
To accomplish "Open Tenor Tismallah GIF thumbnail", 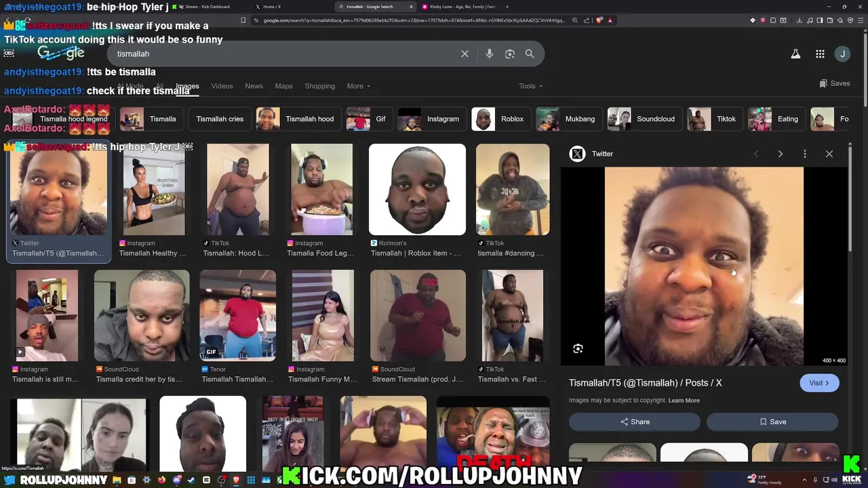I will click(238, 315).
